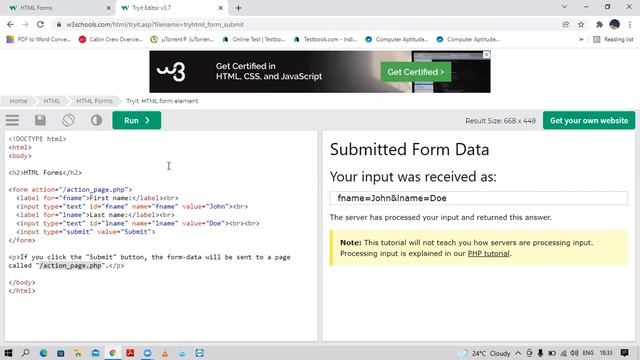Screen dimensions: 640x360
Task: Share this page via the share icon
Action: [566, 24]
